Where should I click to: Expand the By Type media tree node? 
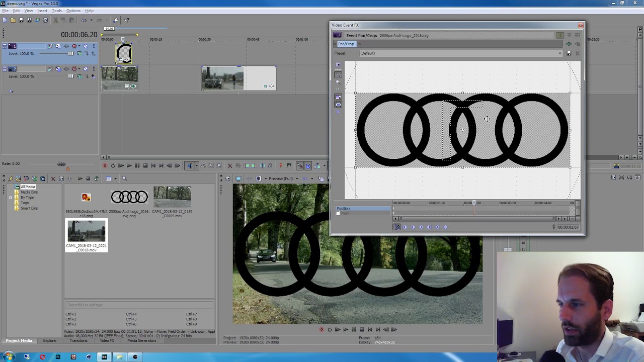[x=11, y=198]
